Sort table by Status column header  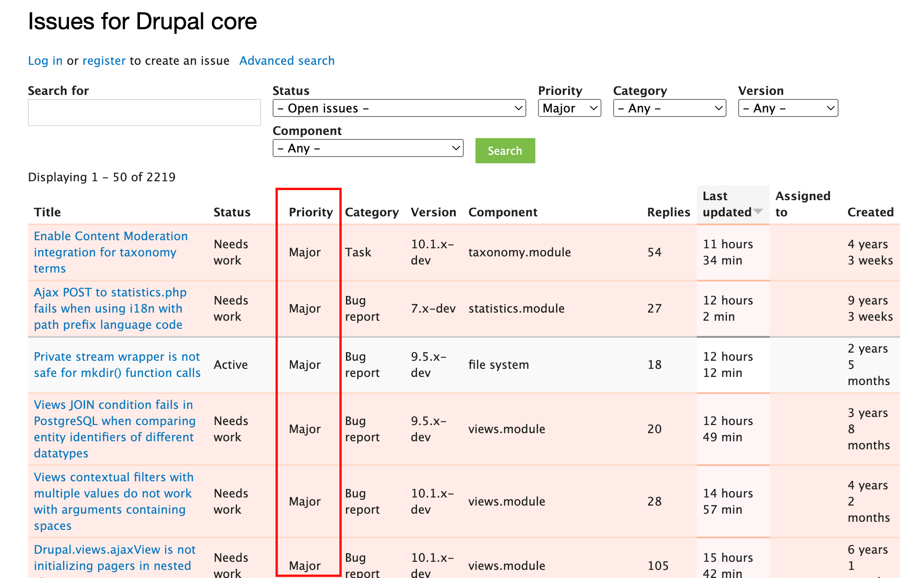point(232,212)
